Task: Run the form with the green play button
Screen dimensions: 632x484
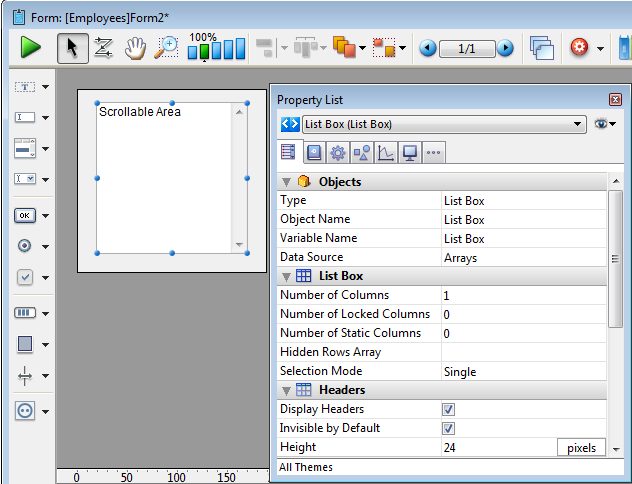Action: pos(31,47)
